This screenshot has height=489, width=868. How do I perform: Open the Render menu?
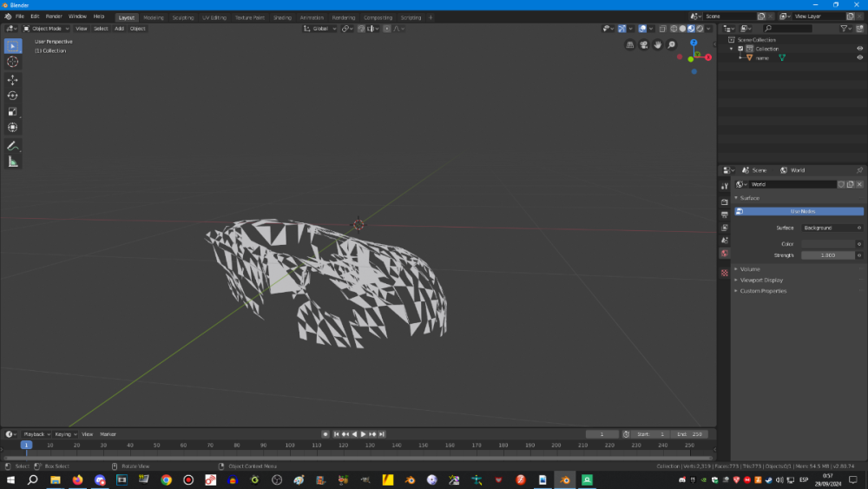[54, 17]
